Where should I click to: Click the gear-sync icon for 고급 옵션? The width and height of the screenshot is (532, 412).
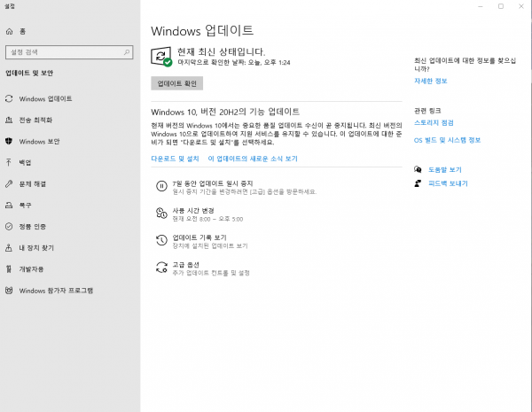click(x=161, y=268)
